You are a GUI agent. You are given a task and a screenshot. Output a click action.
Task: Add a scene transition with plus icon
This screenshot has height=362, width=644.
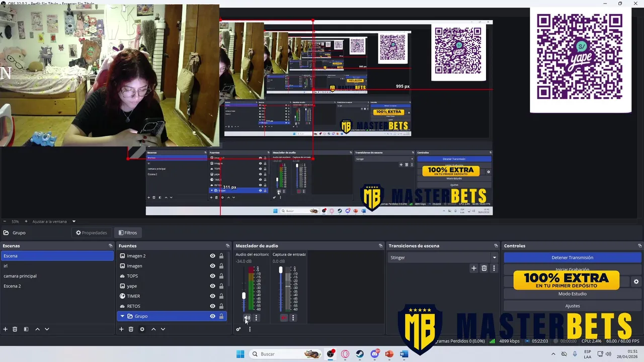(473, 268)
